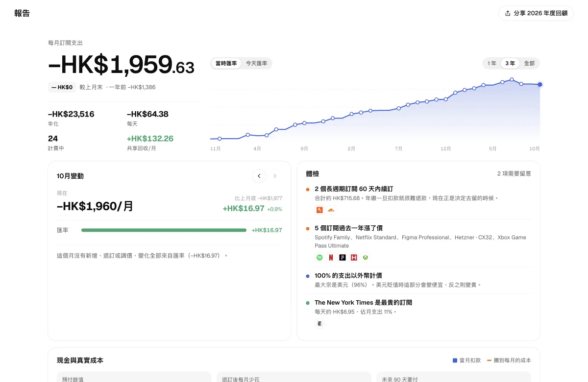
Task: Click the Spotify subscription icon
Action: [319, 257]
